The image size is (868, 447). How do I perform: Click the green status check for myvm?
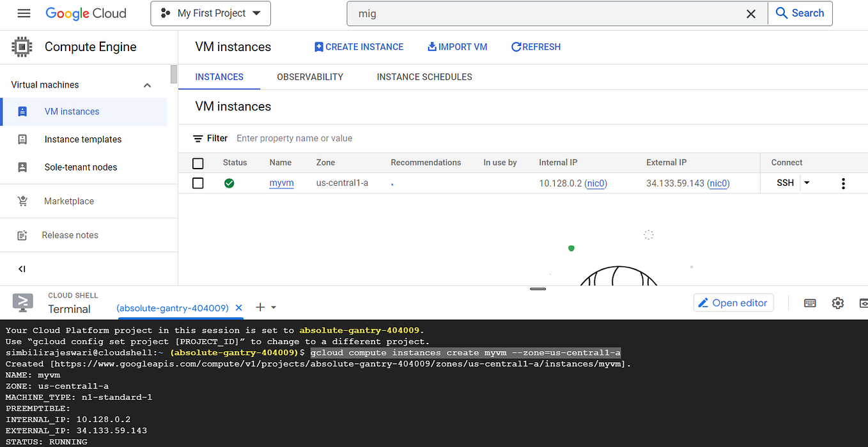click(x=229, y=183)
